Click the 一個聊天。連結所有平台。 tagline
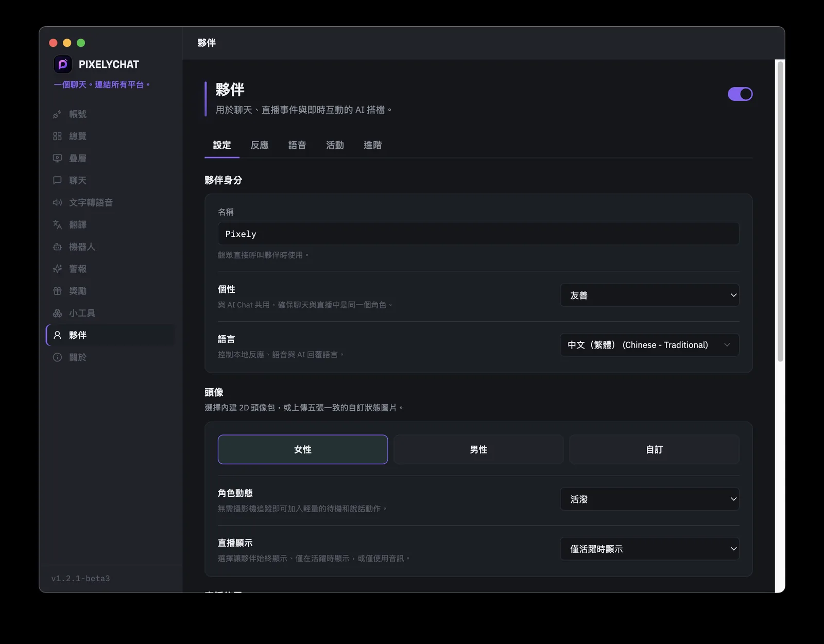This screenshot has height=644, width=824. coord(102,85)
